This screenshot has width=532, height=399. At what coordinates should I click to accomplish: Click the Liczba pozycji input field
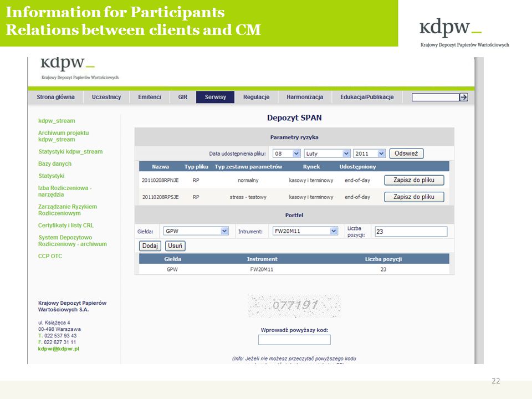pos(411,232)
